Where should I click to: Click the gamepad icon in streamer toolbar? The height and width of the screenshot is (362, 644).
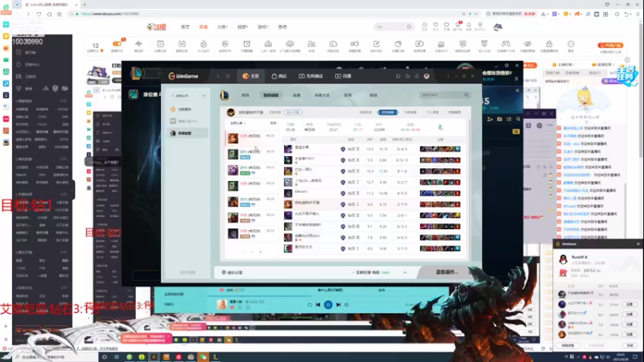coord(506,44)
